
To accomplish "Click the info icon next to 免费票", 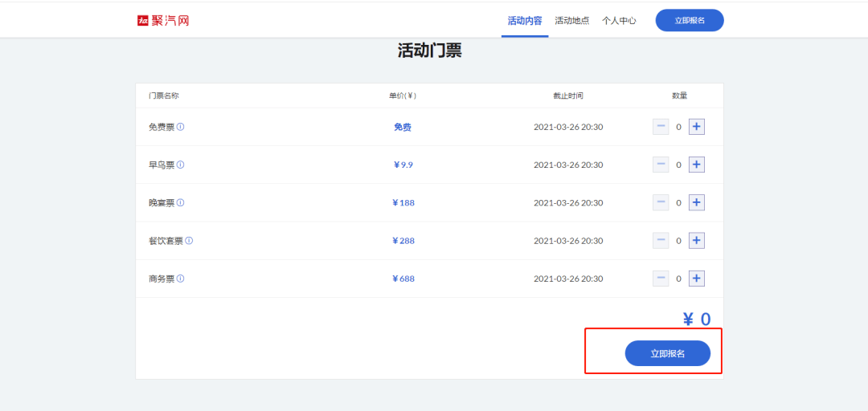I will 181,127.
